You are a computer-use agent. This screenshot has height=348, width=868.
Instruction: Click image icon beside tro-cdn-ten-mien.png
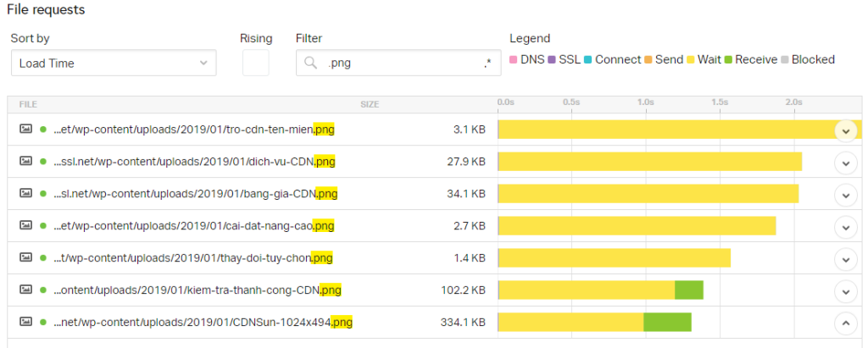point(25,130)
